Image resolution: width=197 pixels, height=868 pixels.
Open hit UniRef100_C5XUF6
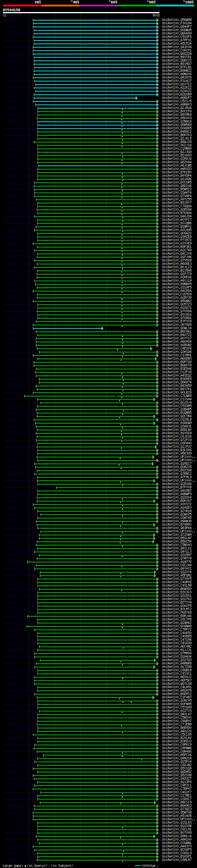177,37
